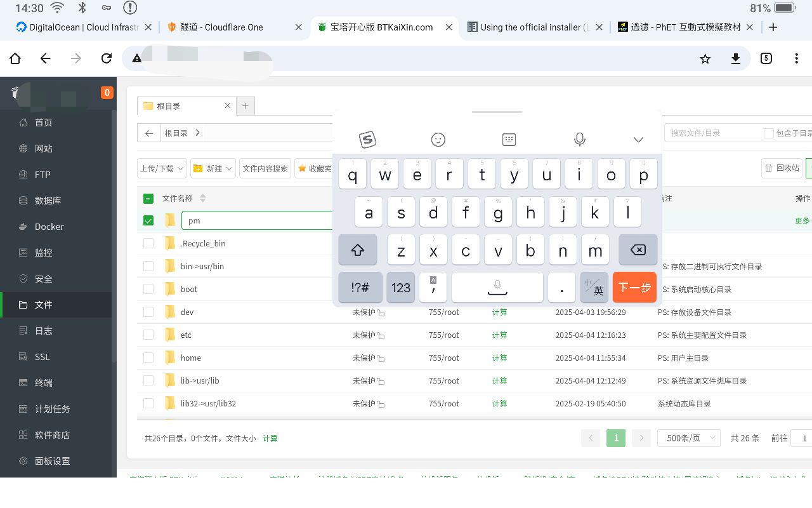Open browser downloads icon

(735, 58)
